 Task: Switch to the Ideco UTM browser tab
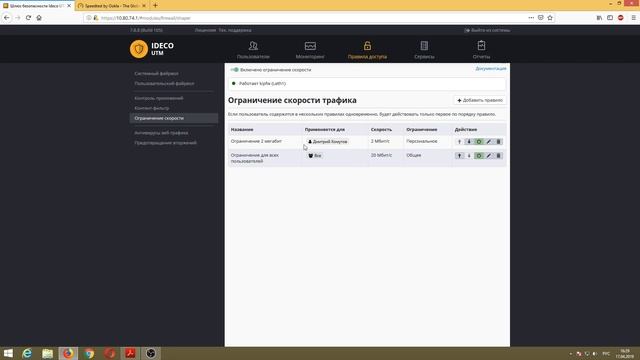[x=36, y=6]
